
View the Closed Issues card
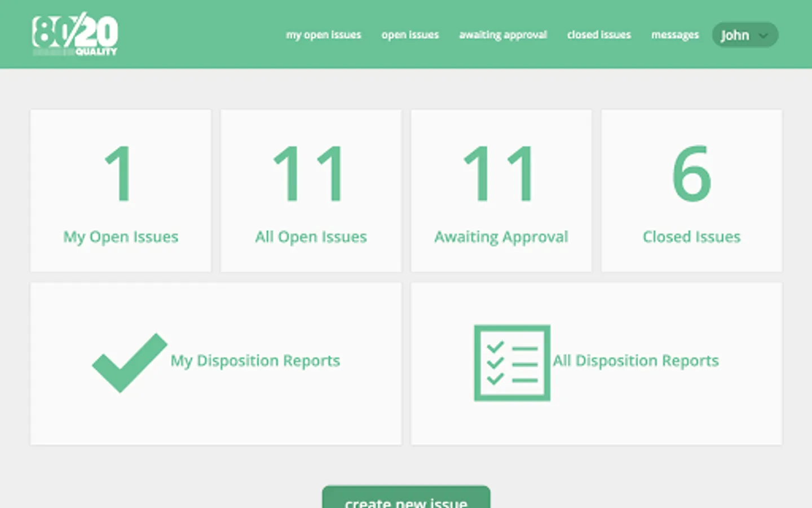coord(691,191)
